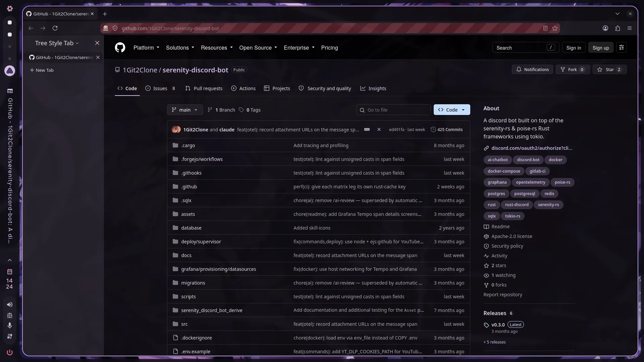Switch to the Issues tab

160,88
